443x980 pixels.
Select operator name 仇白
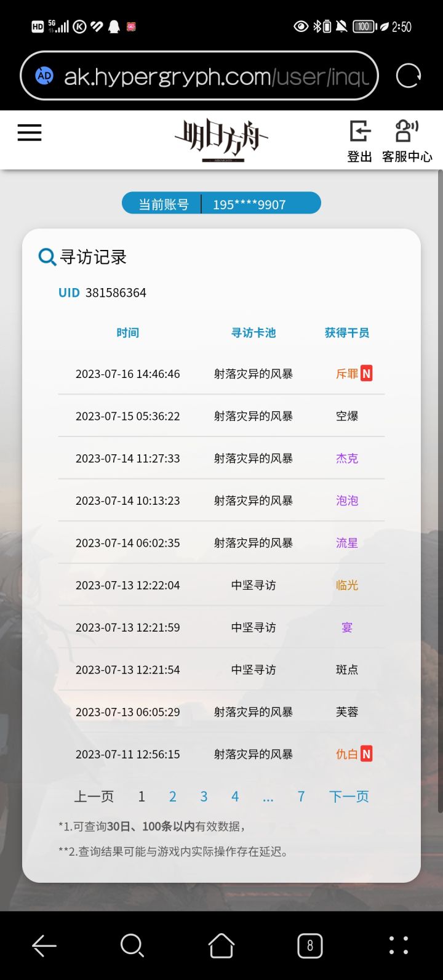point(347,754)
